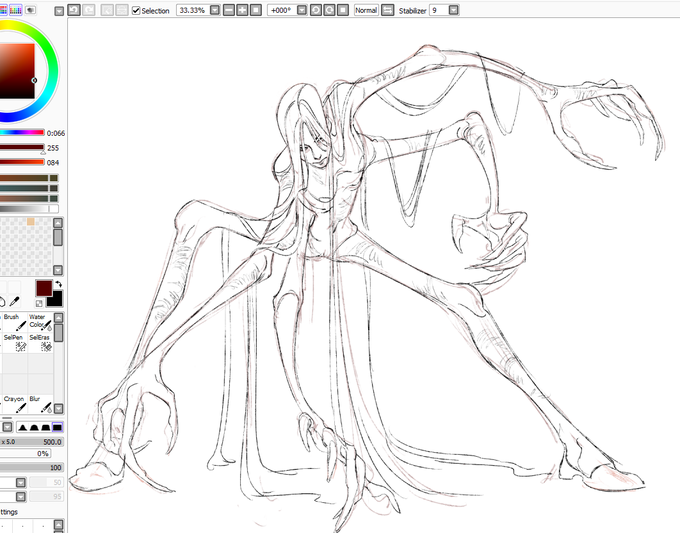Select the Water Color tool

(x=40, y=322)
